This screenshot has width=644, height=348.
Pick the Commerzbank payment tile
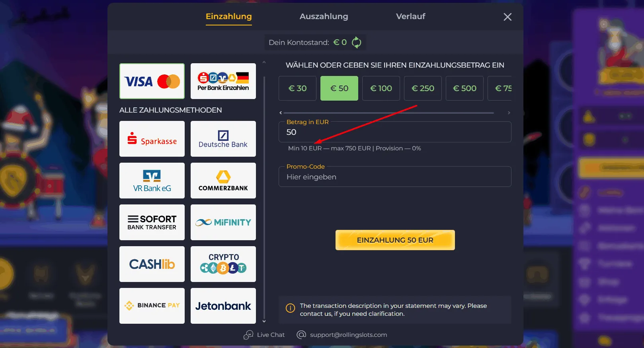pyautogui.click(x=223, y=181)
